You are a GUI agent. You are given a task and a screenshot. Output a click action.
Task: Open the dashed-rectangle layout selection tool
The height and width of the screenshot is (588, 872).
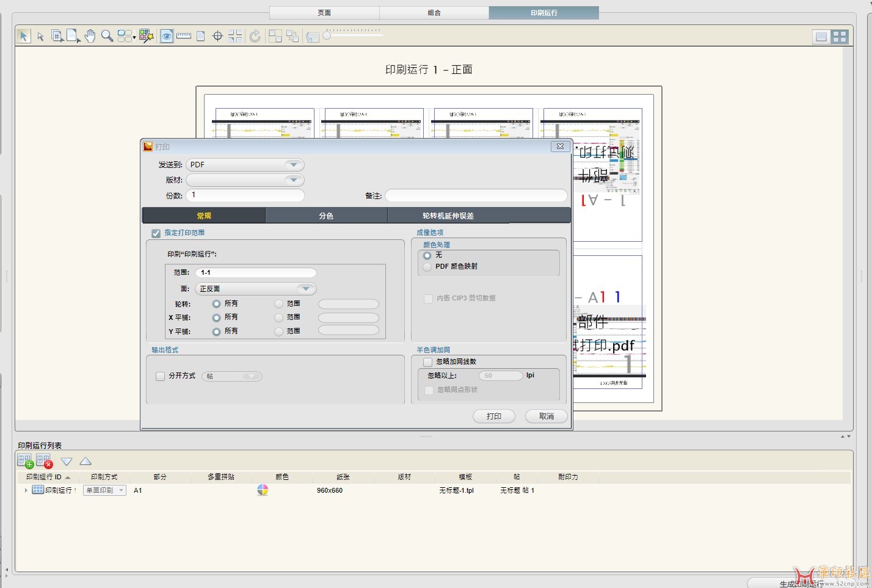[126, 36]
